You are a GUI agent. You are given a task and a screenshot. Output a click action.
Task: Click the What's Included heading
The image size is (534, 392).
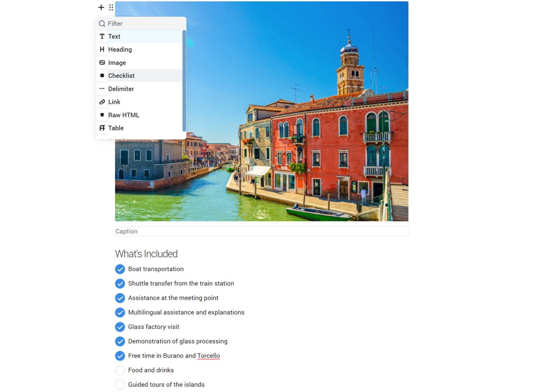point(146,254)
